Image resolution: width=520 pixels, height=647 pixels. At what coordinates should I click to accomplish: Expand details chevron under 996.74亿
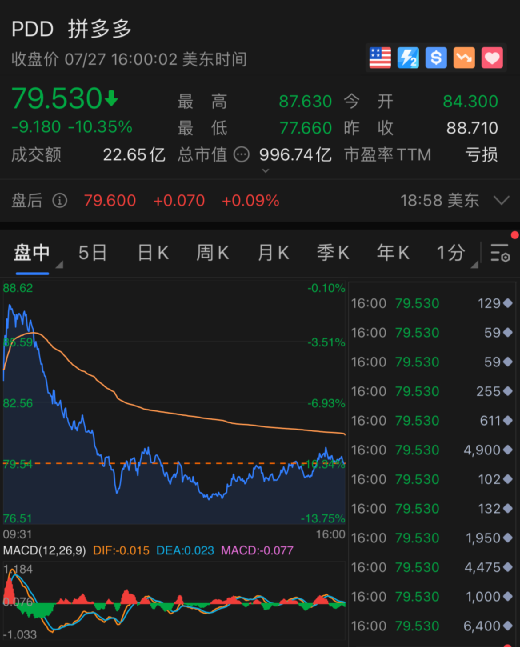point(265,170)
